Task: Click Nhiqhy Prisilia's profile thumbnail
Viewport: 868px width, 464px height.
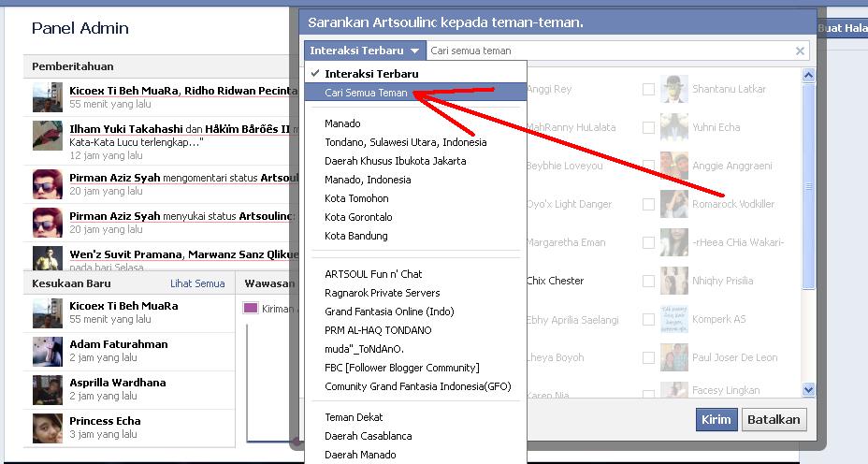Action: click(674, 281)
